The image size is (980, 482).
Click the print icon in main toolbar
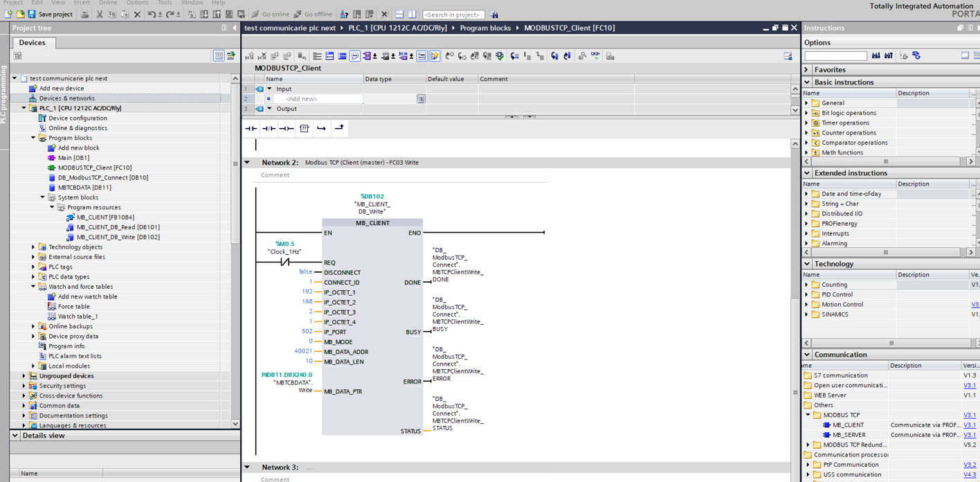(x=84, y=14)
